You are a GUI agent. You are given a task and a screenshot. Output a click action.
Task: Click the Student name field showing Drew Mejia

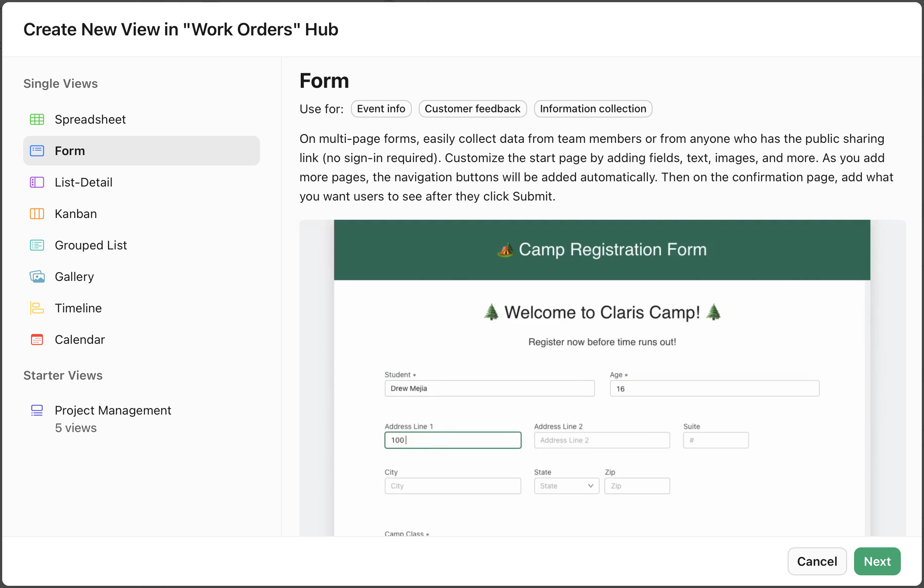[x=489, y=388]
